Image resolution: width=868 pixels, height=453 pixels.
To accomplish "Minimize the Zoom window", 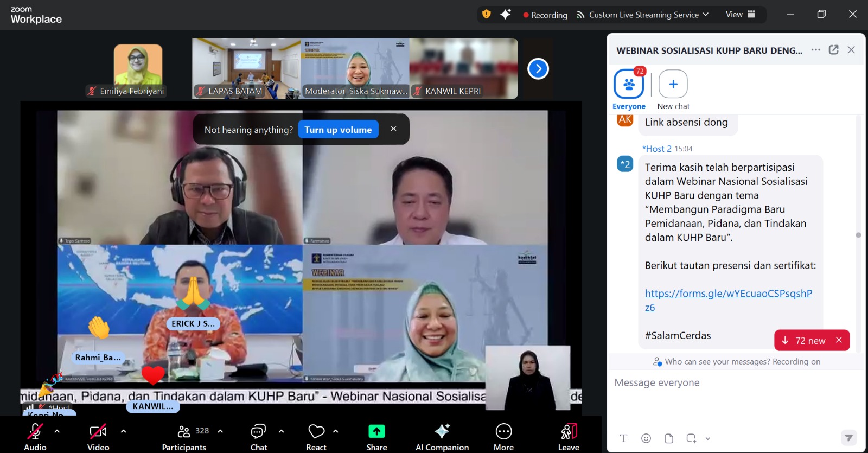I will click(x=790, y=15).
